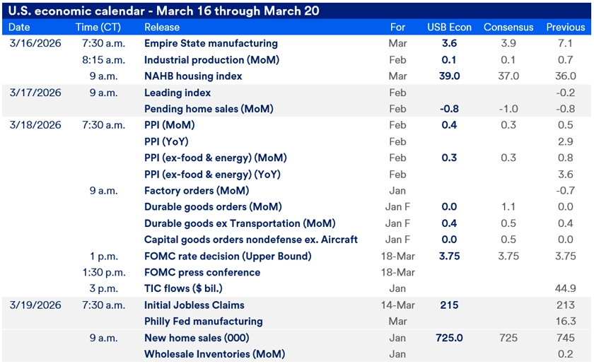
Task: Select the '8:15 a.m.' time cell
Action: tap(103, 60)
